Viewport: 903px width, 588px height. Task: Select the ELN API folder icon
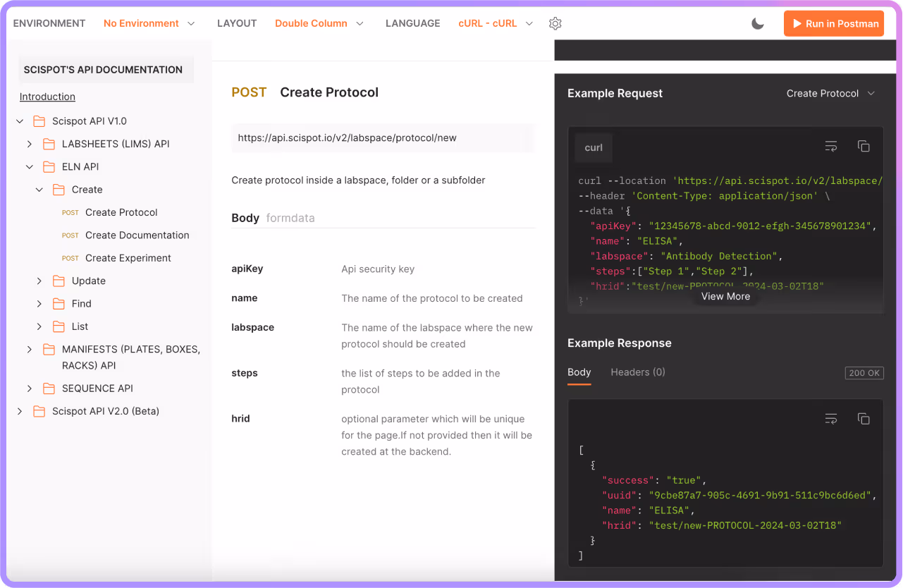coord(49,166)
